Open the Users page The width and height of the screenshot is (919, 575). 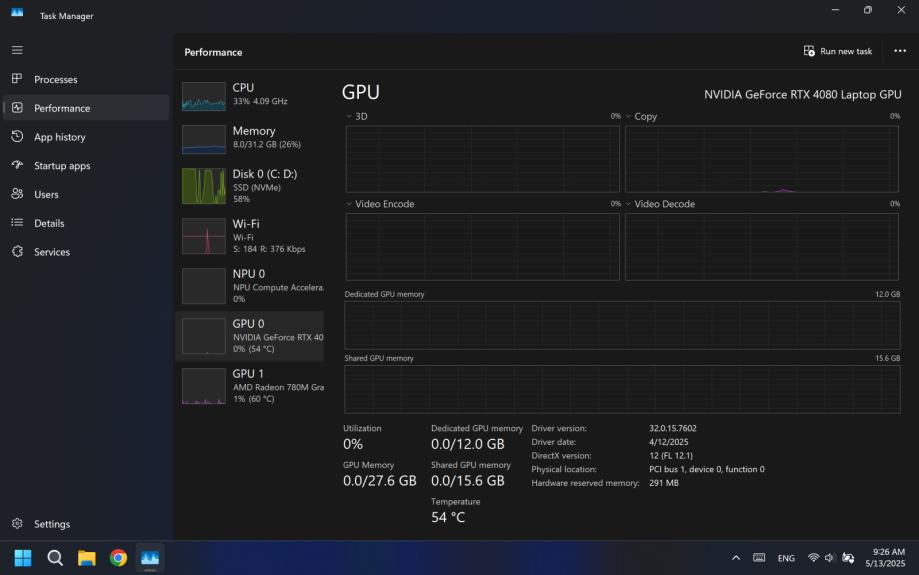(86, 194)
